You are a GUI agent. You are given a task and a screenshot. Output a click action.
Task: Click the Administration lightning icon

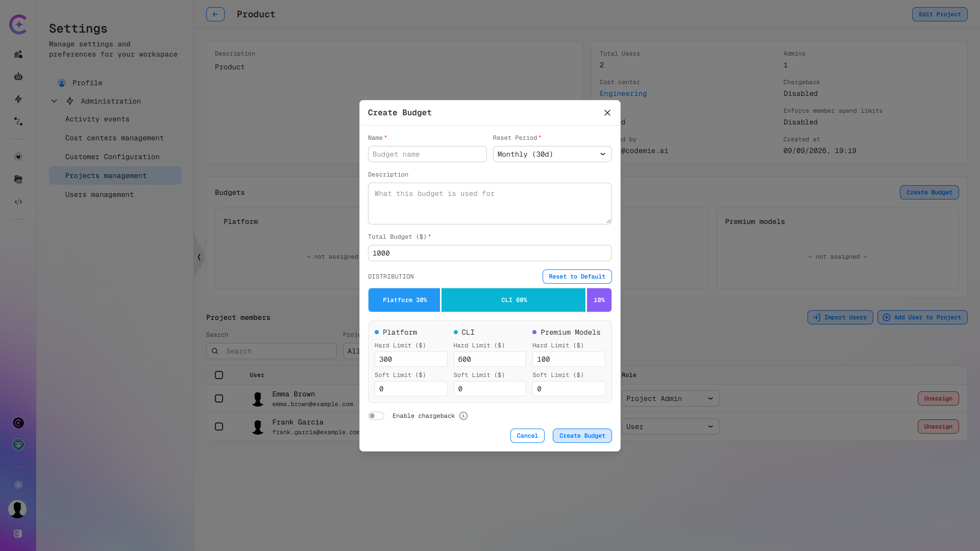point(70,101)
